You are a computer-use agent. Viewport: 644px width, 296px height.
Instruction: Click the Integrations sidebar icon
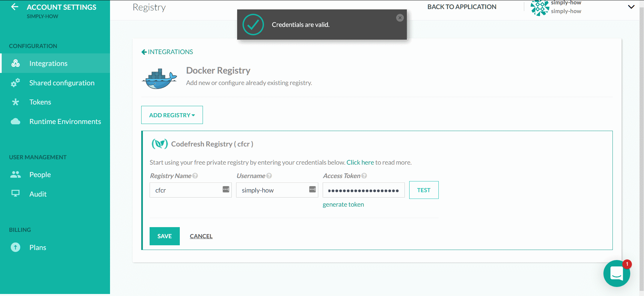tap(15, 63)
